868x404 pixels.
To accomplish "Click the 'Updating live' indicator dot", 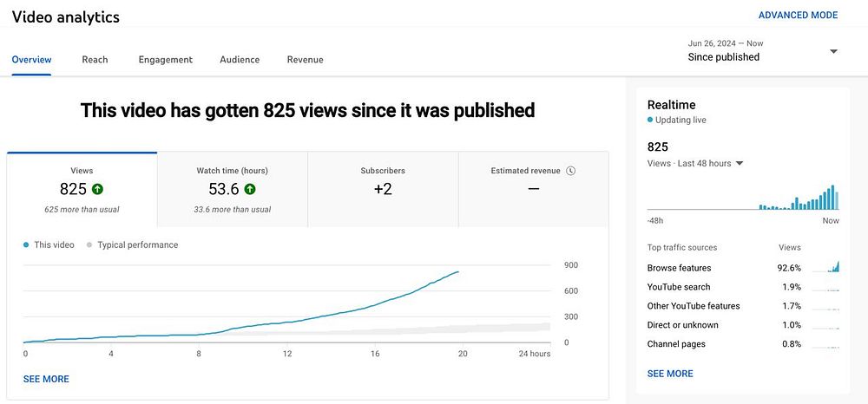I will [650, 120].
